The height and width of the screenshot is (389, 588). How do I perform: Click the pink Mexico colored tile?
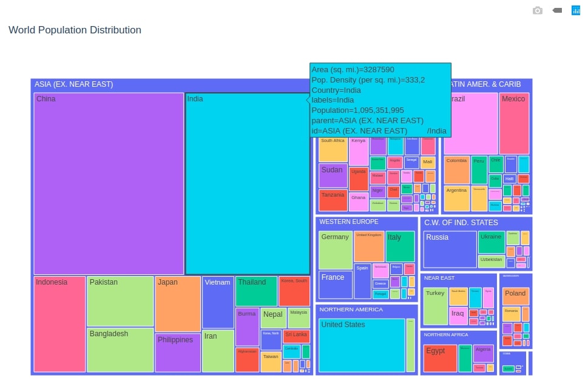513,121
